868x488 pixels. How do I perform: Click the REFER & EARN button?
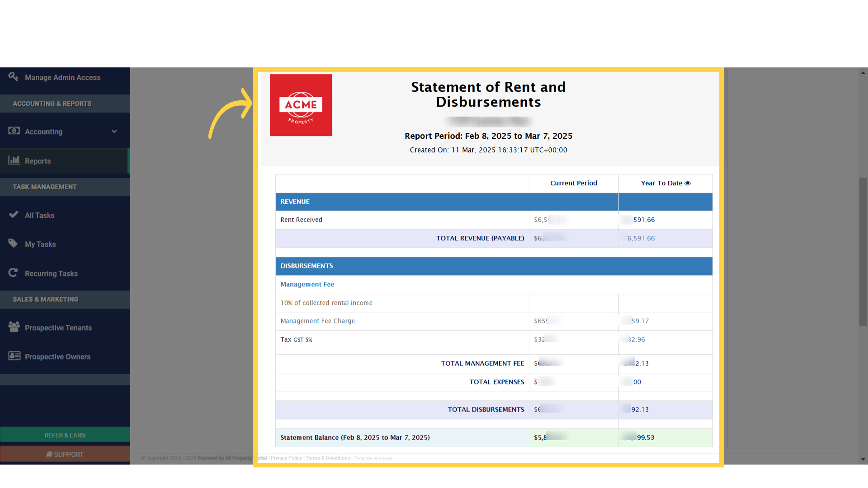click(65, 435)
